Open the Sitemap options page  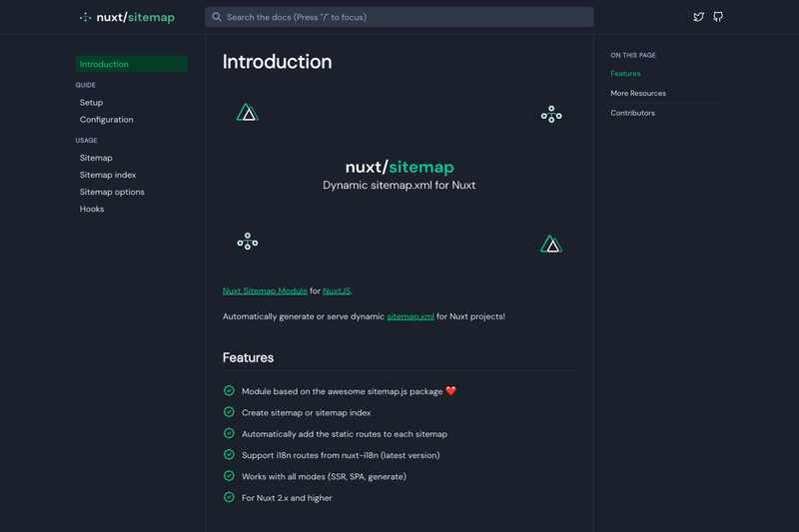[112, 192]
